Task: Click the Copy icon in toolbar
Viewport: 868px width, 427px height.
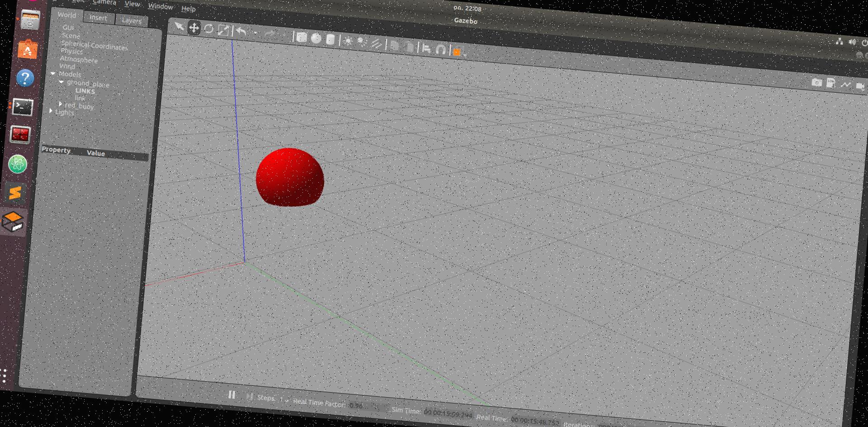Action: point(395,45)
